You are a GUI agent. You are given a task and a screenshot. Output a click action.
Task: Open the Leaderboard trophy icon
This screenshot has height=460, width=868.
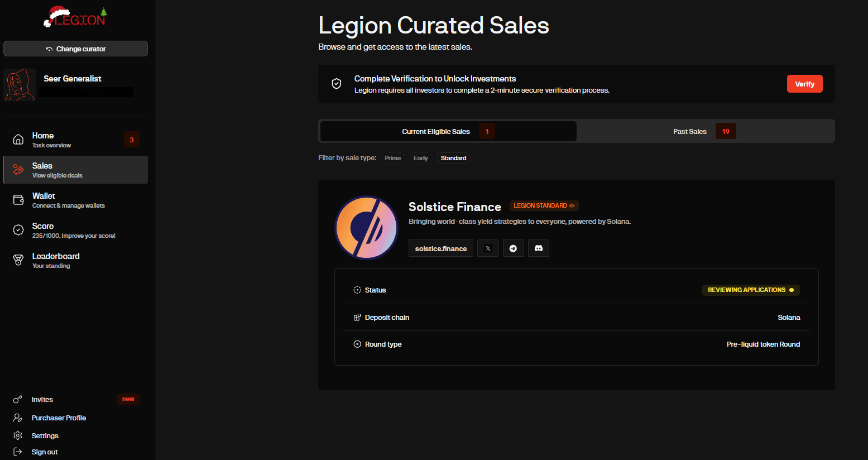point(18,260)
